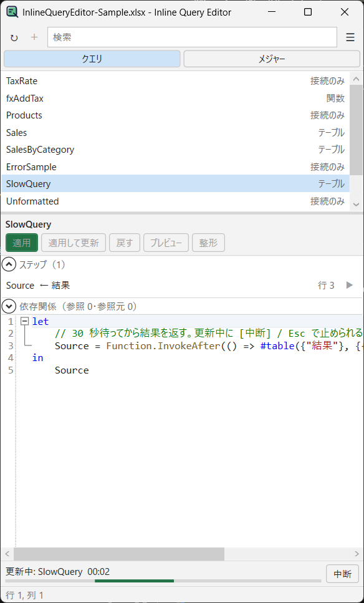
Task: Click the refresh icon beside search box
Action: [x=14, y=37]
